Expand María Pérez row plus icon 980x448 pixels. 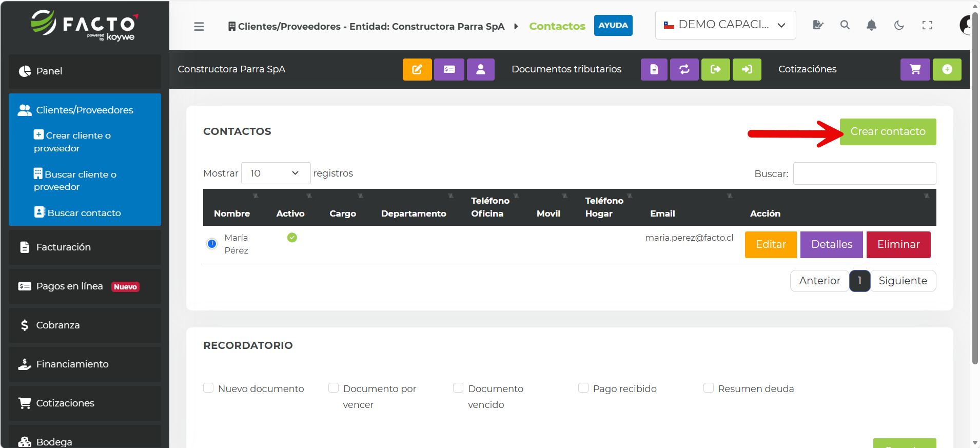(x=212, y=244)
